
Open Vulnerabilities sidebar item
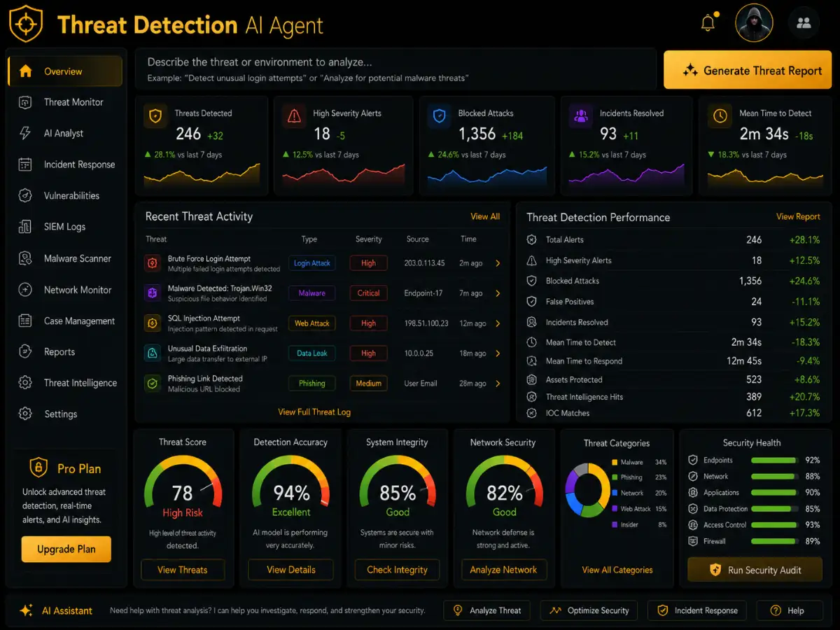pyautogui.click(x=65, y=195)
